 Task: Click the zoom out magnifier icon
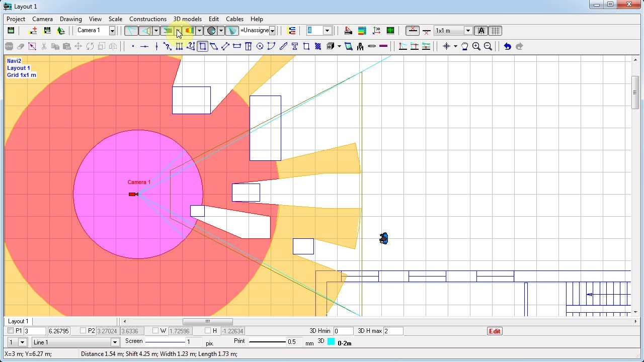click(488, 46)
